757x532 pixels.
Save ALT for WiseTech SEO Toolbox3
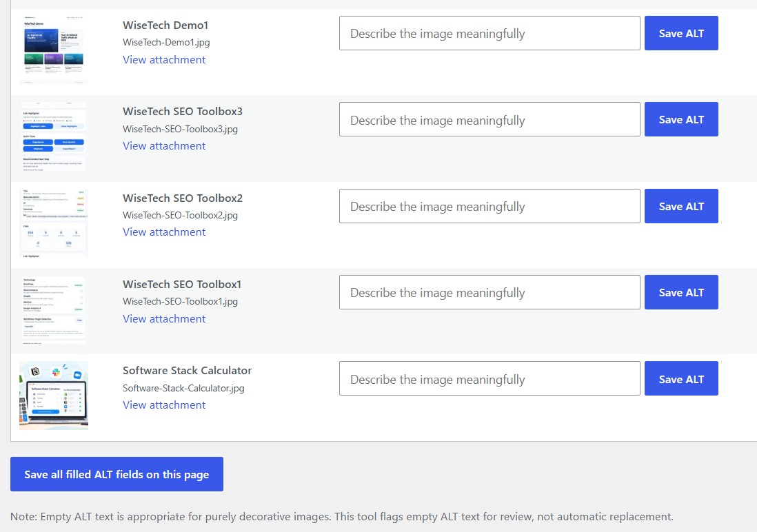click(681, 119)
